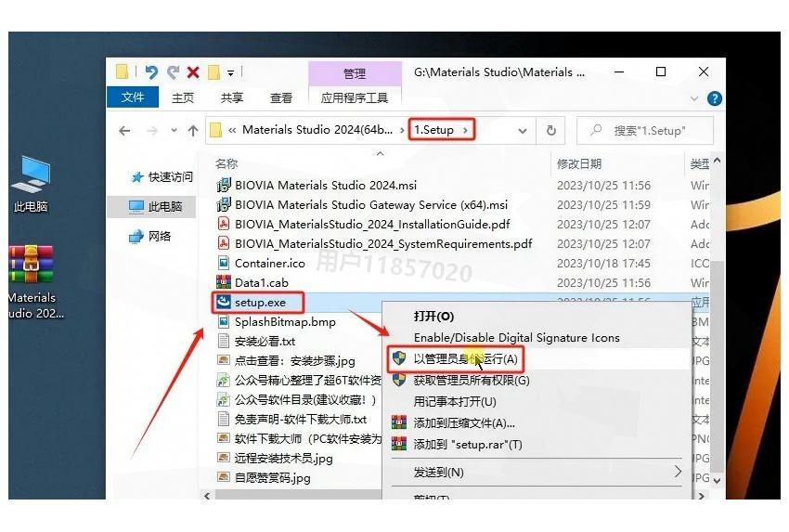Select BIOVIA_MaterialsStudio_2024_SystemRequirements.pdf
The image size is (789, 532).
383,244
